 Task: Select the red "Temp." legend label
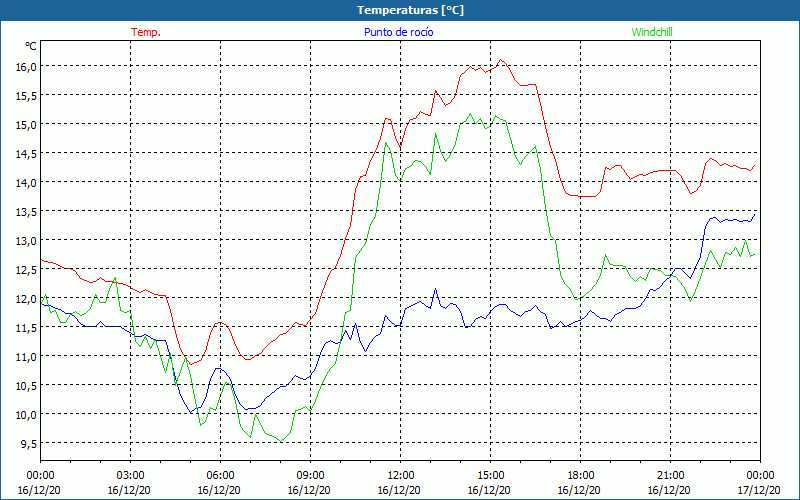click(x=146, y=32)
